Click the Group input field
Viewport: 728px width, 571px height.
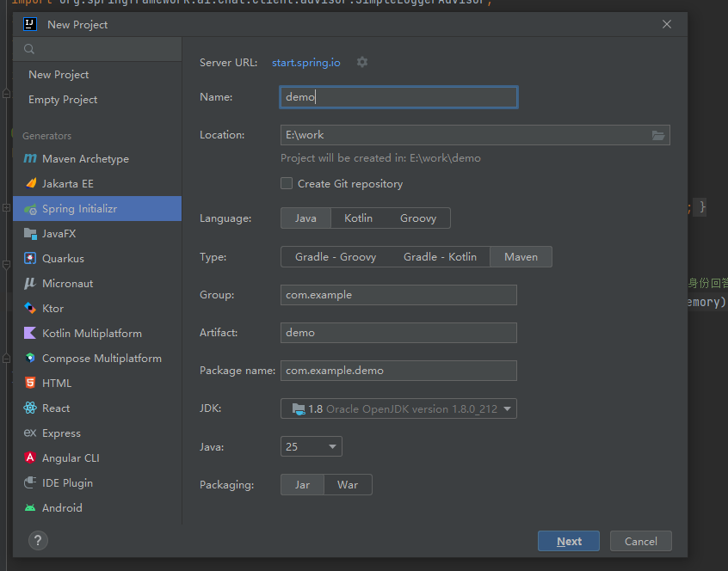[x=398, y=295]
